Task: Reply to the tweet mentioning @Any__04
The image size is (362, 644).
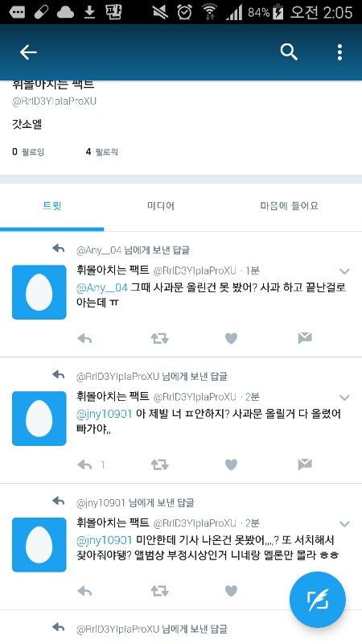Action: 84,338
